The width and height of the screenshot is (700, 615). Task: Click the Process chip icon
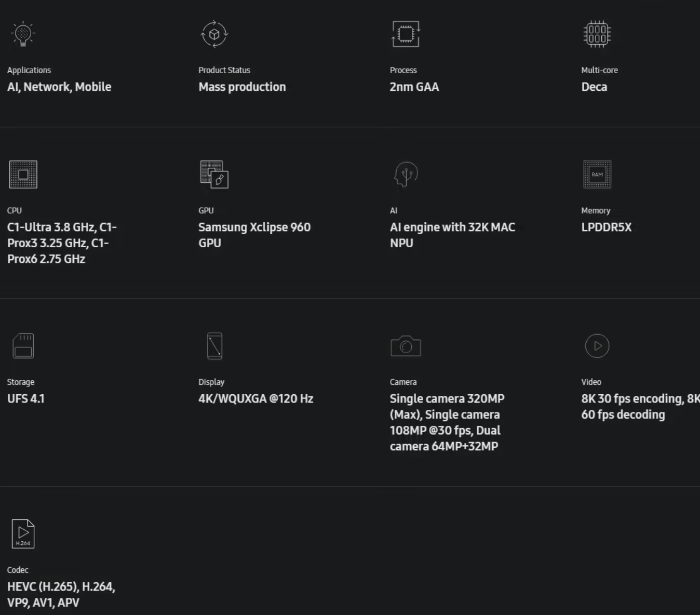tap(406, 34)
